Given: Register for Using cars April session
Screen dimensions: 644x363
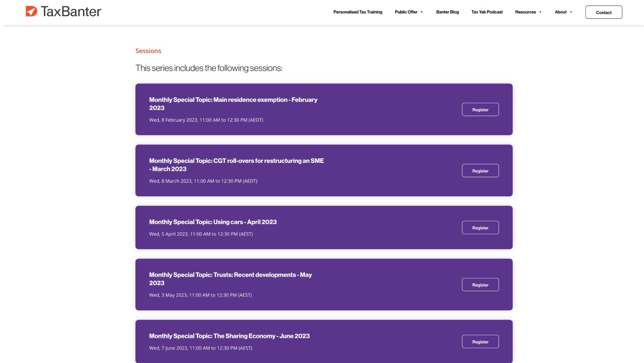Looking at the screenshot, I should click(480, 227).
